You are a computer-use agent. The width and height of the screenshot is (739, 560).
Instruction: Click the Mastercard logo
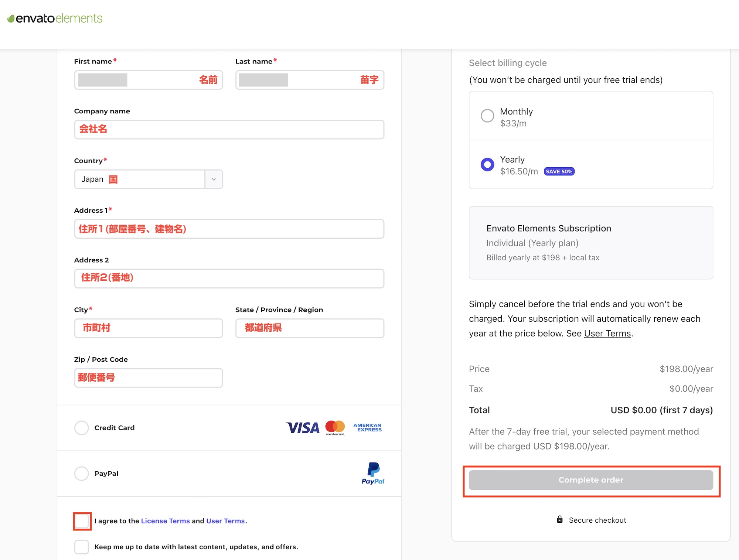click(335, 427)
